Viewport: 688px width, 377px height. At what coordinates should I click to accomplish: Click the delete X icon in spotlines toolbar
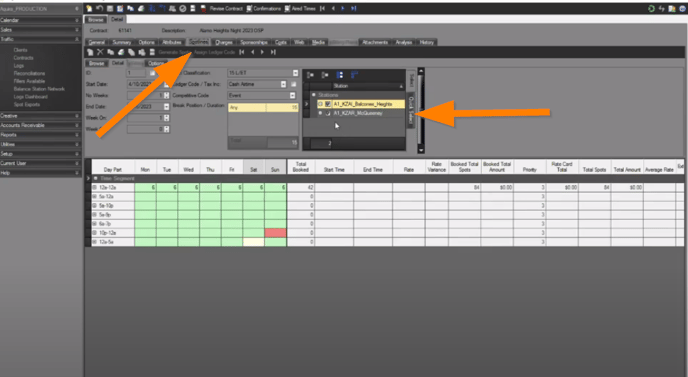click(x=100, y=52)
